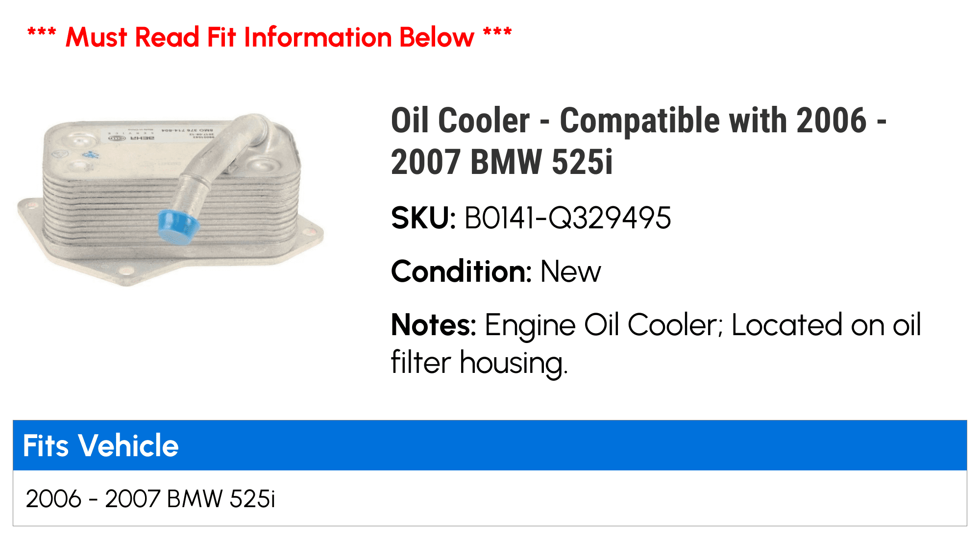
Task: Select the '2006 - 2007 BMW 525i' vehicle row
Action: pyautogui.click(x=150, y=499)
